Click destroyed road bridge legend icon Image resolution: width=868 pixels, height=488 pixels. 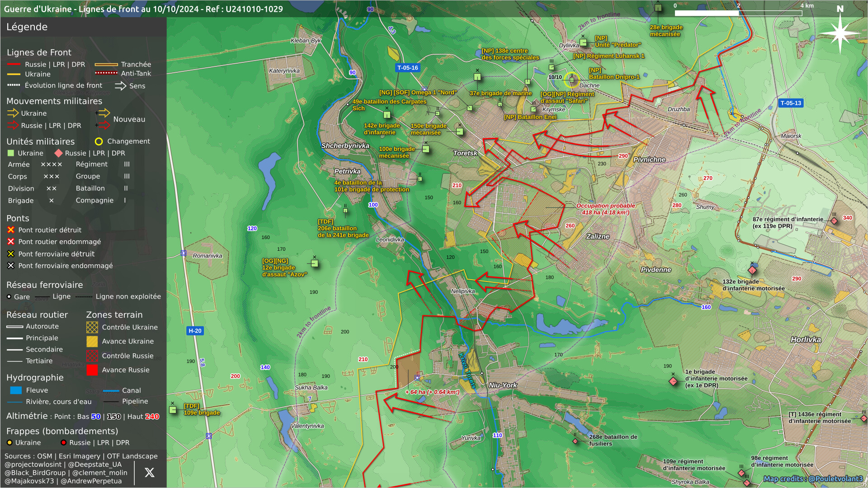click(x=11, y=230)
